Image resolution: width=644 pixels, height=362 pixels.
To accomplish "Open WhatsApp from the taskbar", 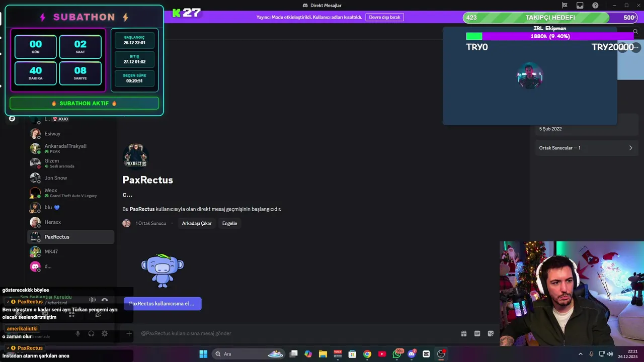I will [397, 354].
